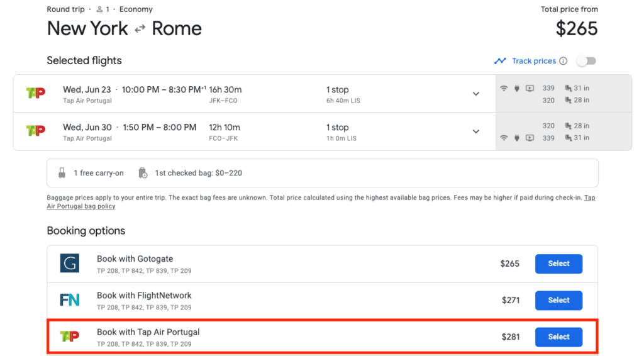
Task: Click the video screen icon on the Jun 23 flight
Action: pyautogui.click(x=530, y=88)
